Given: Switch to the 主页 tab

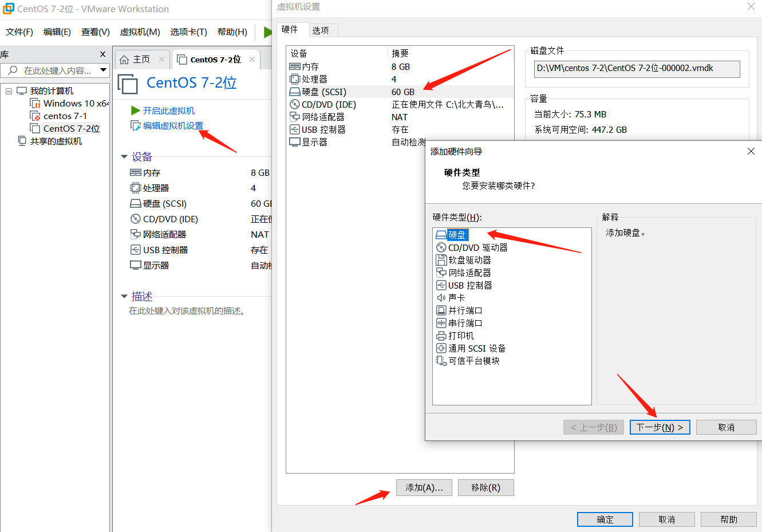Looking at the screenshot, I should point(141,60).
